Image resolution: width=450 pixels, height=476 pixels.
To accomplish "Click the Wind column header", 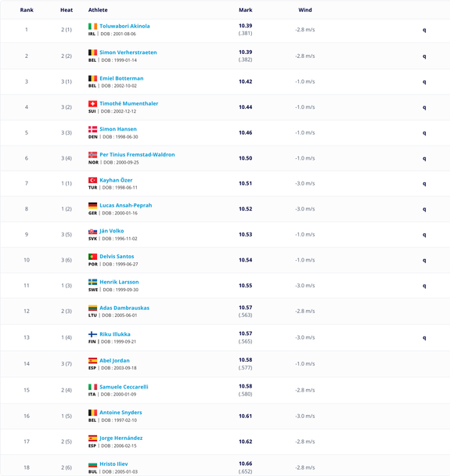I will click(x=305, y=10).
